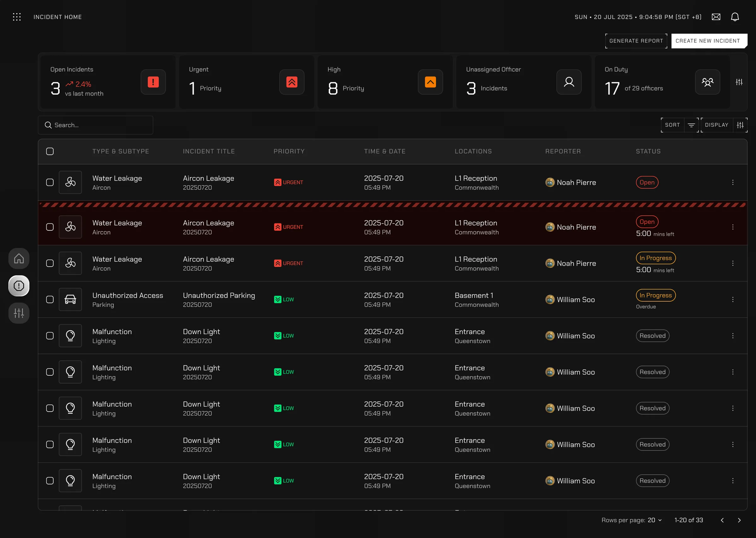This screenshot has height=538, width=756.
Task: Click the Open status pill in first row
Action: coord(647,182)
